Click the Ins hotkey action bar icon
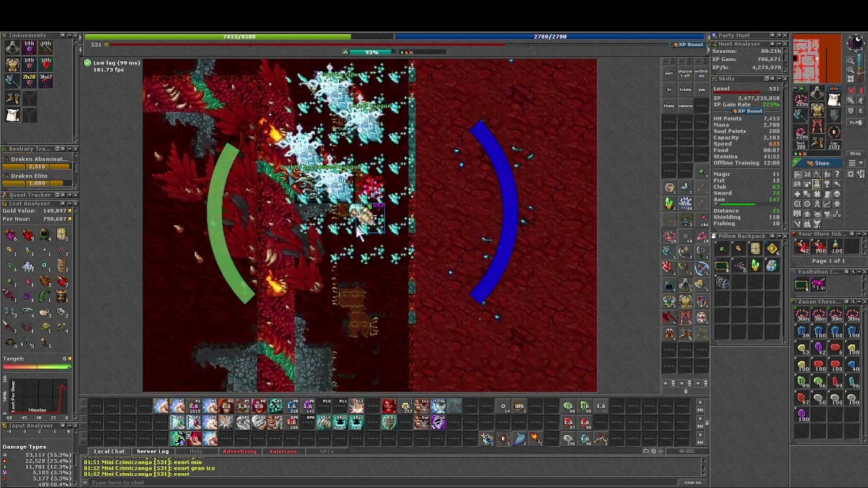The height and width of the screenshot is (488, 868). point(421,406)
